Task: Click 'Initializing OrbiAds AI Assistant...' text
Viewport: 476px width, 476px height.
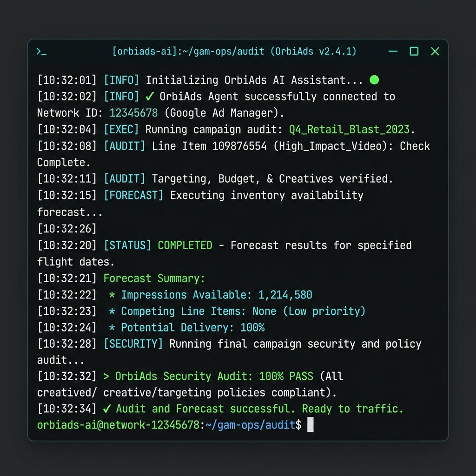Action: pyautogui.click(x=254, y=80)
